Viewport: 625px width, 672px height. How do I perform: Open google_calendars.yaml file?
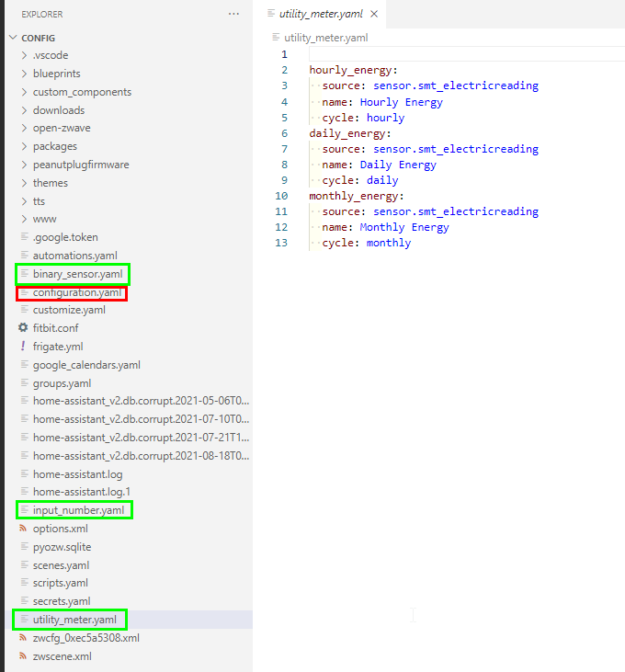(x=86, y=365)
